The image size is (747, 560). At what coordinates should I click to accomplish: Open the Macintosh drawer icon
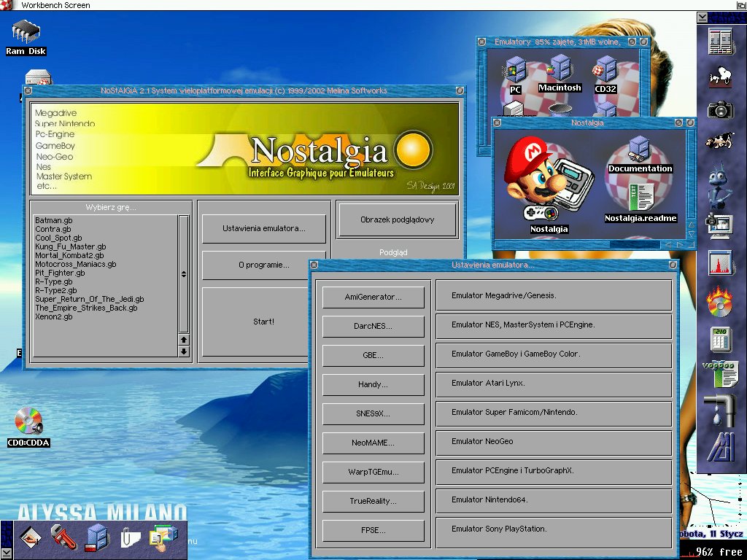tap(560, 74)
